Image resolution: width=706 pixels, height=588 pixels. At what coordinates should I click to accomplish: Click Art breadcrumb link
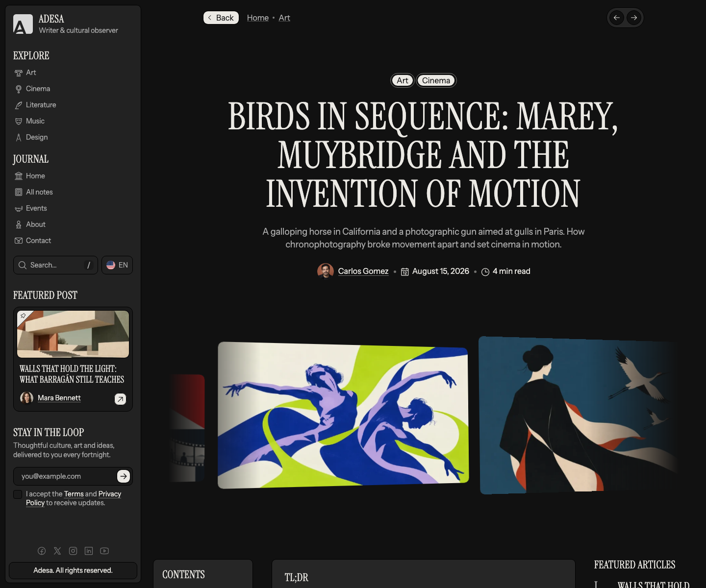[x=284, y=18]
